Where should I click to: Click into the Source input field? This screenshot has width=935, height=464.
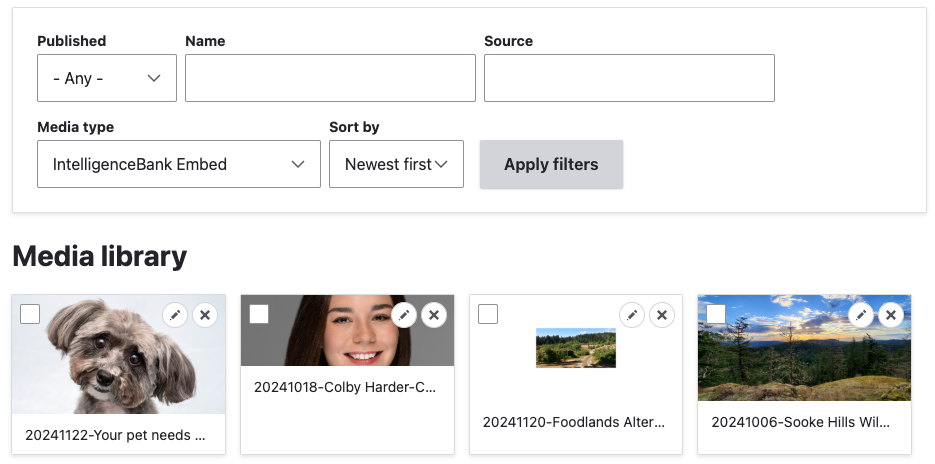click(629, 78)
